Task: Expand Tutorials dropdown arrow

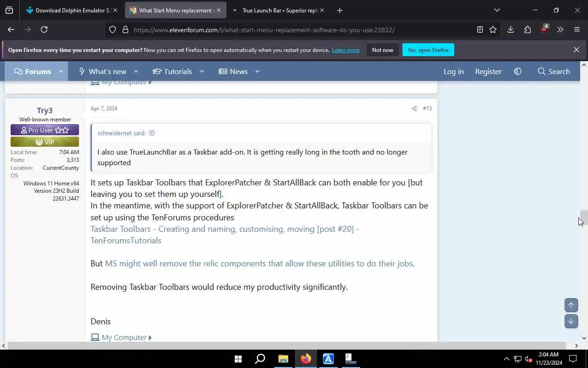Action: click(202, 71)
